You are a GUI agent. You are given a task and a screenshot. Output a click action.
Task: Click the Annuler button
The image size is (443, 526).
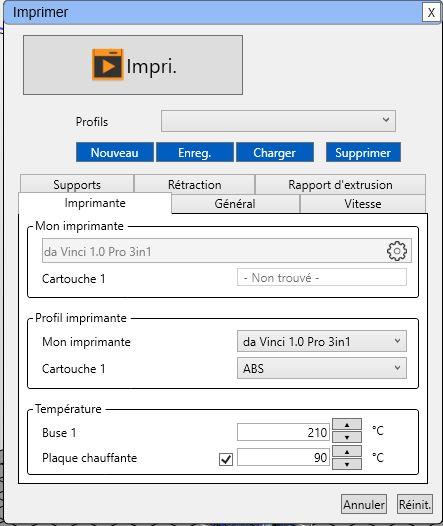click(364, 504)
